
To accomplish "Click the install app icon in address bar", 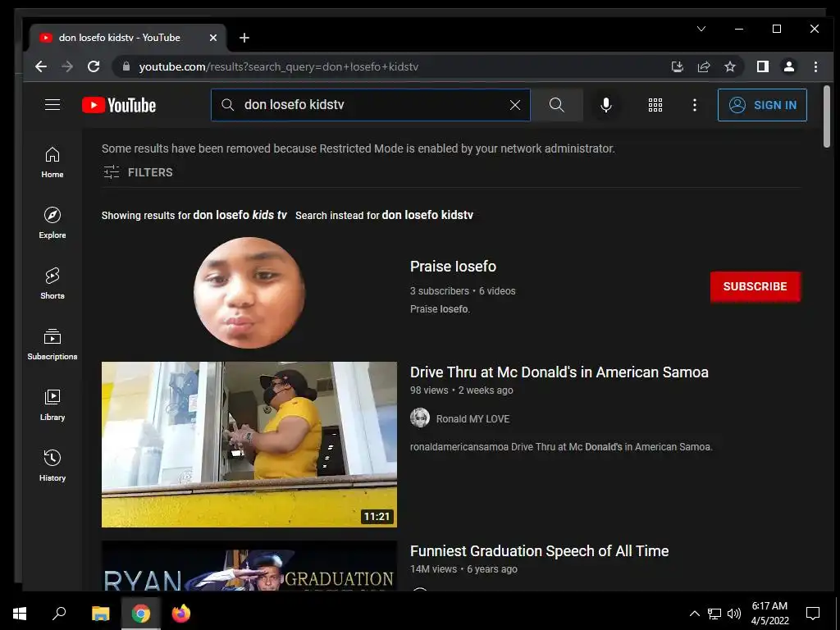I will pyautogui.click(x=677, y=66).
